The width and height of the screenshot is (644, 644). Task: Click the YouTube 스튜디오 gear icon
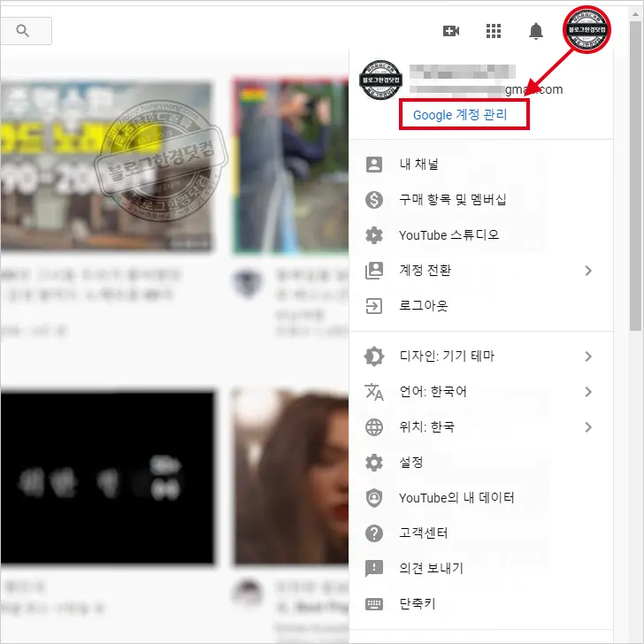(x=374, y=235)
